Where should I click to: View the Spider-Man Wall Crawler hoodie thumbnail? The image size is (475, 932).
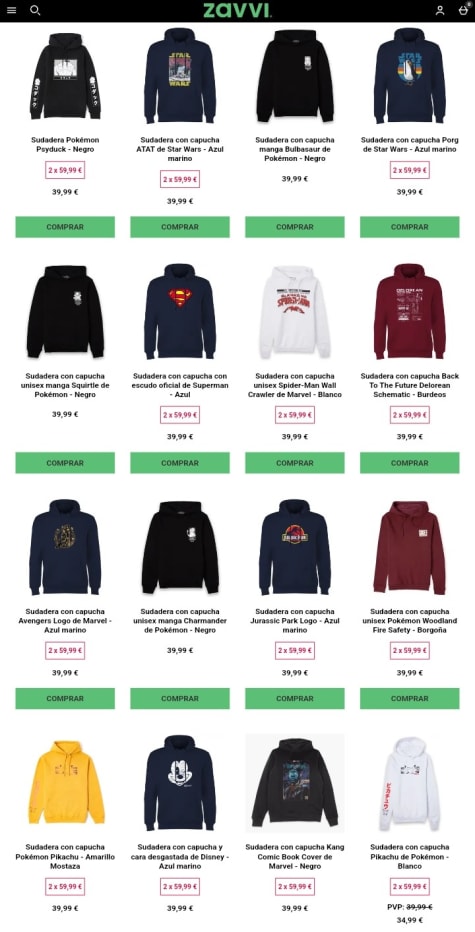[294, 311]
